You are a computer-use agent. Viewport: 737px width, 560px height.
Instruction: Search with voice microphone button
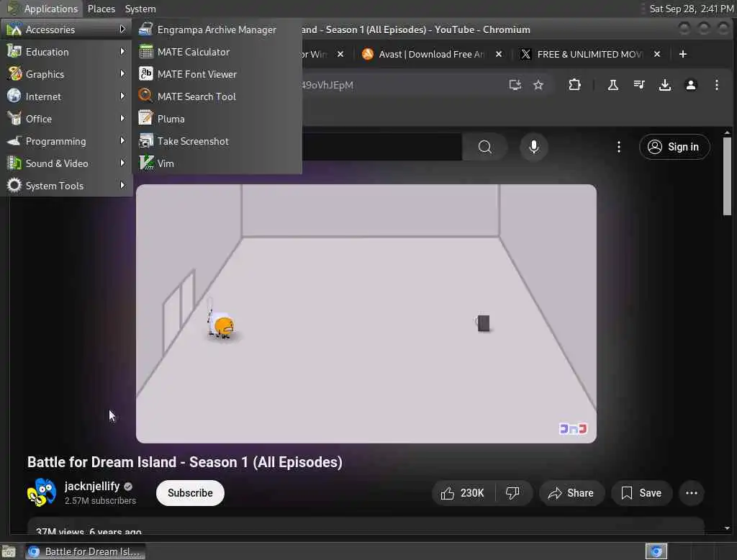pyautogui.click(x=533, y=147)
